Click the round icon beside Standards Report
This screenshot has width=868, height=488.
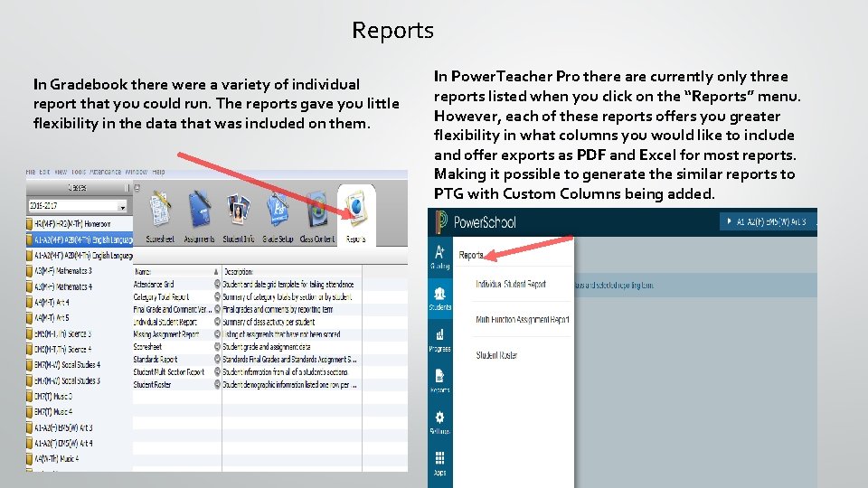click(x=217, y=359)
